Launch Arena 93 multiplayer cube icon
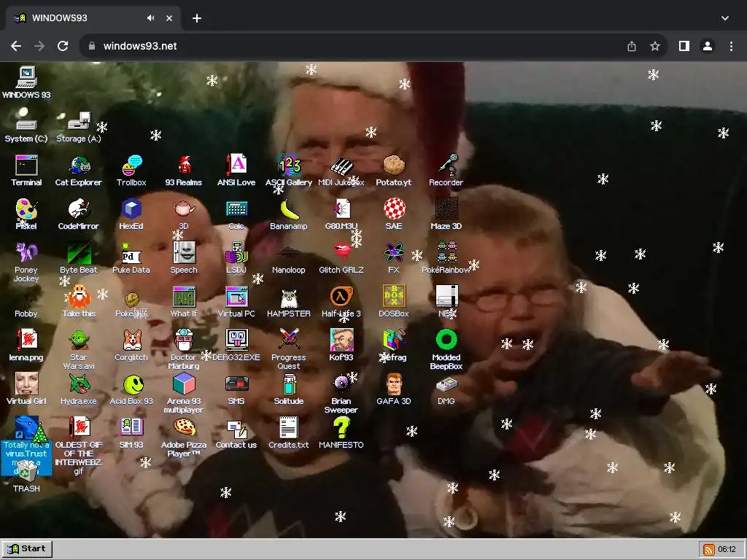The width and height of the screenshot is (747, 560). 184,394
